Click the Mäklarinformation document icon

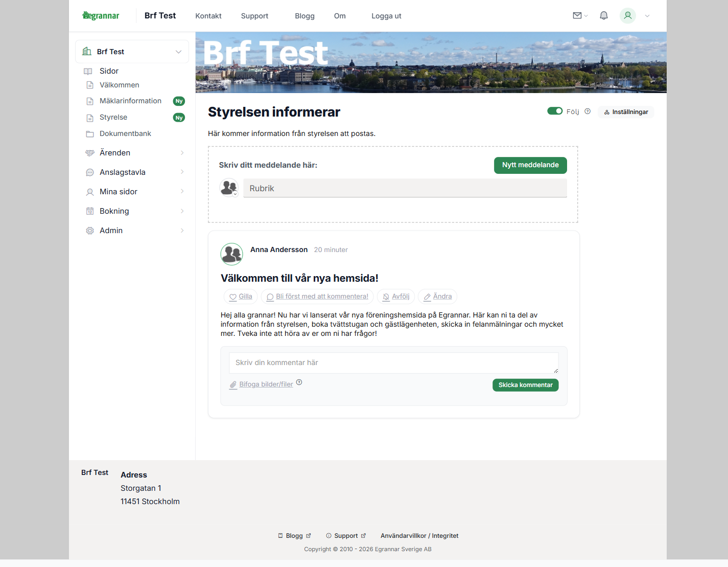90,101
